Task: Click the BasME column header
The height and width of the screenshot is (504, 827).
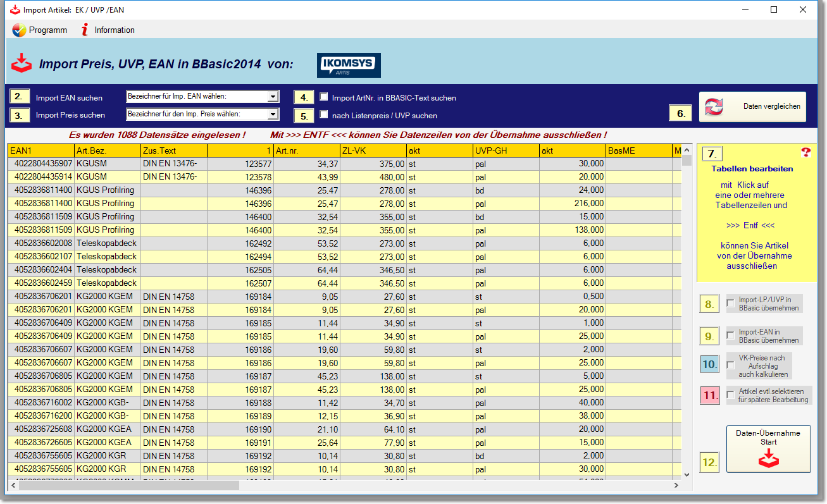Action: tap(639, 151)
